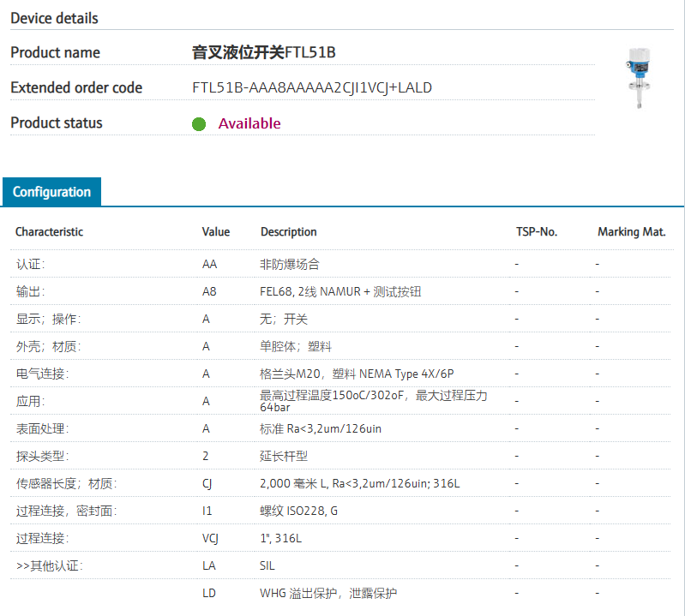Click the extended order code text
The width and height of the screenshot is (685, 616).
coord(312,88)
